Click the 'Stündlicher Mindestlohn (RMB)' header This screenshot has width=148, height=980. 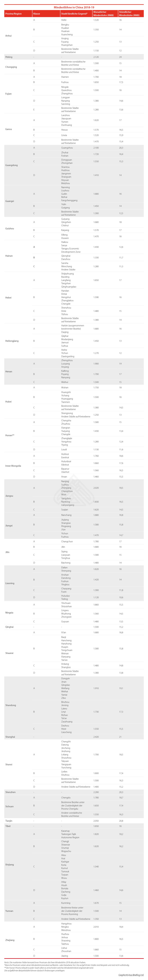tap(129, 14)
